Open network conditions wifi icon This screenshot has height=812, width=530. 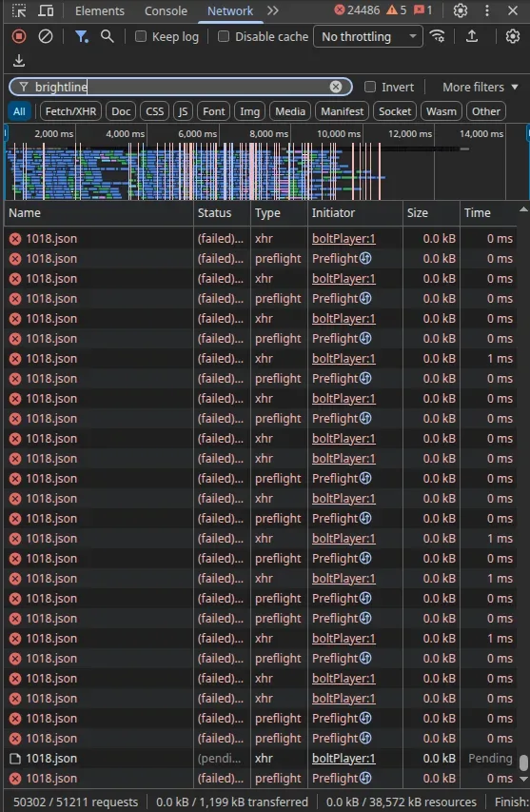(x=438, y=36)
